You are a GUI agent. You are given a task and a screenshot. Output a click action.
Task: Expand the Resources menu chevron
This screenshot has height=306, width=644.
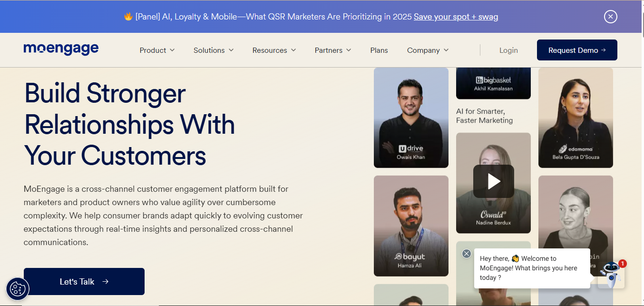point(293,50)
